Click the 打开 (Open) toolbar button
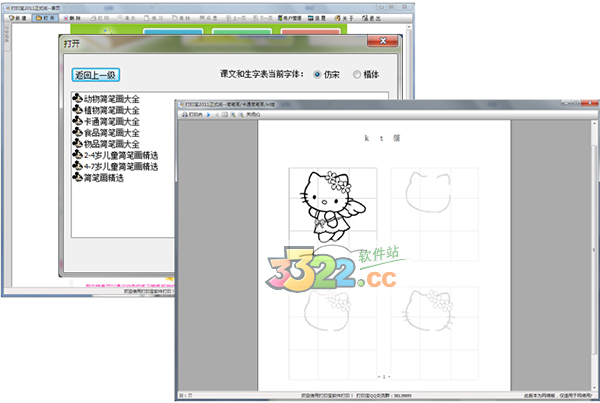This screenshot has width=600, height=403. (x=45, y=18)
